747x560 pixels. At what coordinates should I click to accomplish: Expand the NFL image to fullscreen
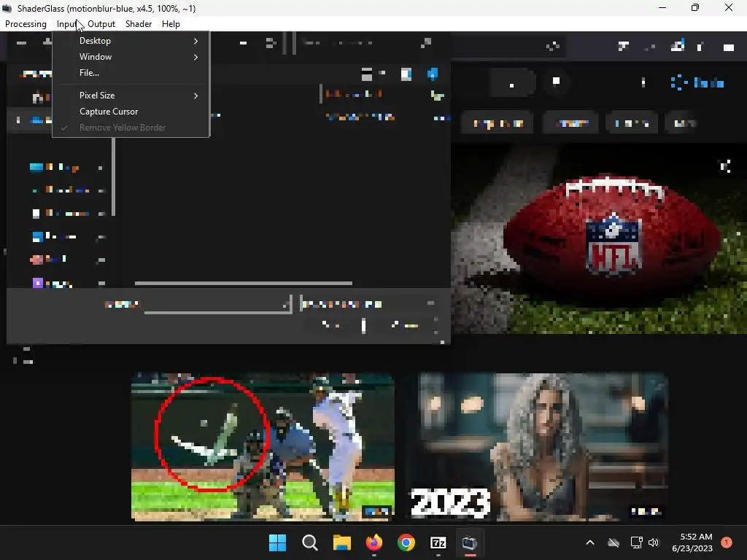tap(725, 166)
